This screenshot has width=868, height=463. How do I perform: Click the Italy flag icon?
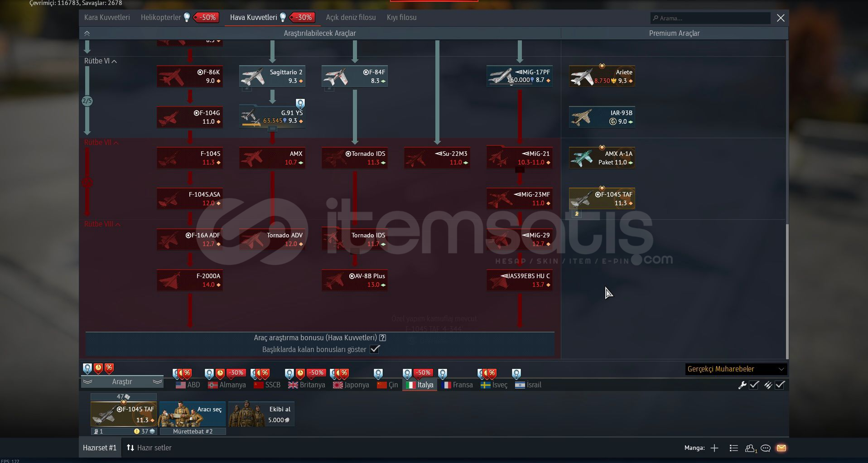[x=410, y=385]
